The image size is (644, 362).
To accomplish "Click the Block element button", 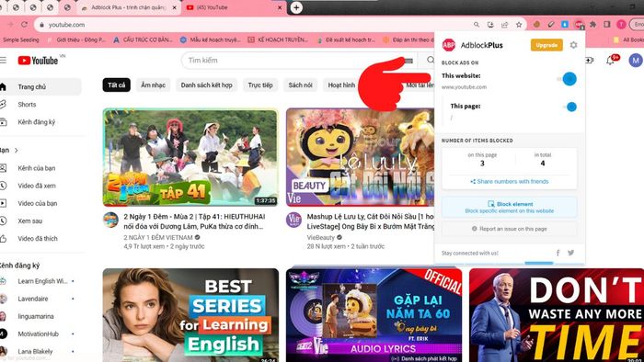I will [x=510, y=207].
